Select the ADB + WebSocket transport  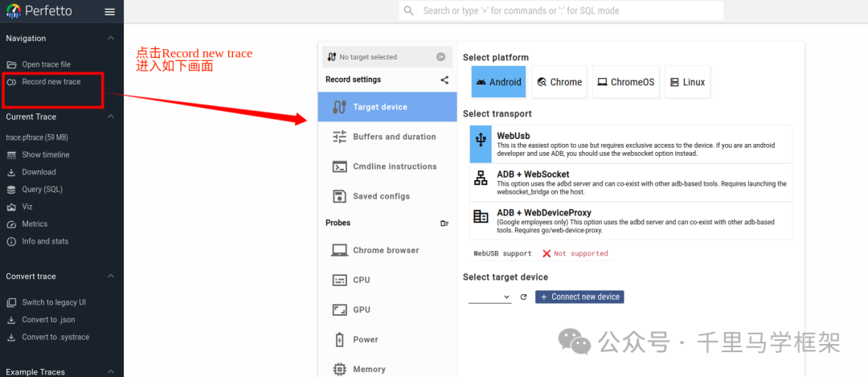pyautogui.click(x=631, y=182)
